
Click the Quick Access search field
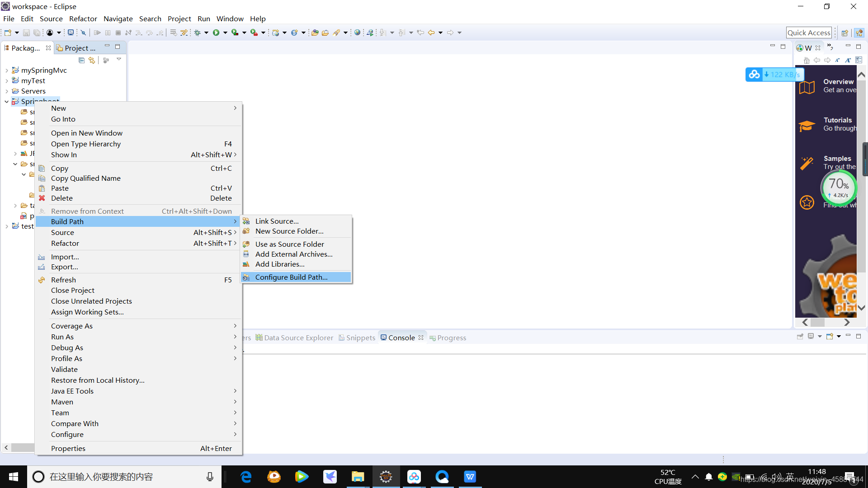808,33
